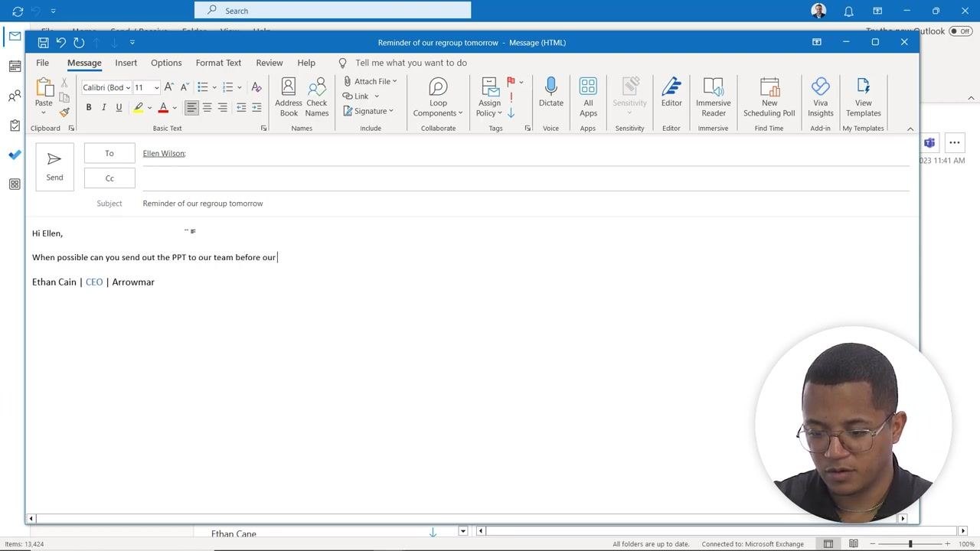980x551 pixels.
Task: Clear all formatting icon
Action: 256,87
